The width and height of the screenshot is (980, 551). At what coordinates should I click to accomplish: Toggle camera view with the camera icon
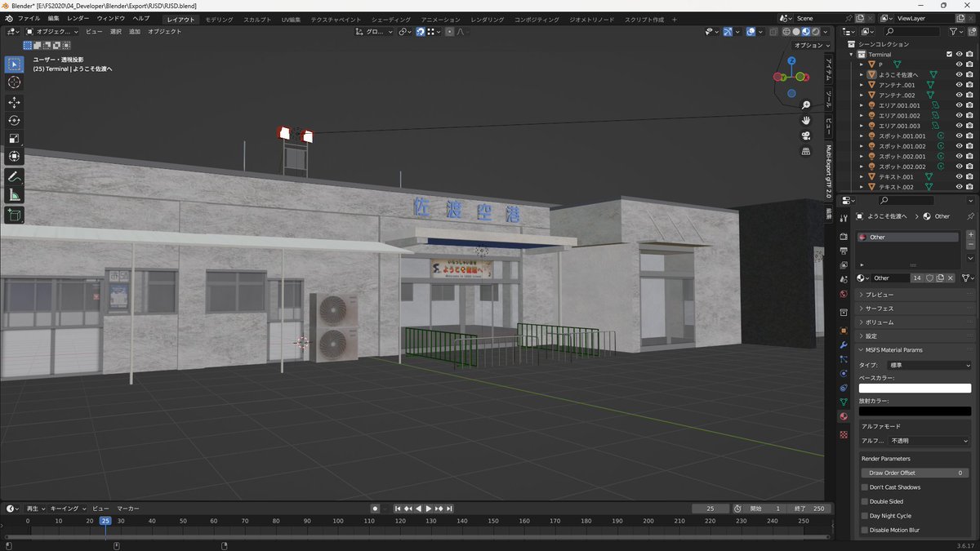point(806,136)
